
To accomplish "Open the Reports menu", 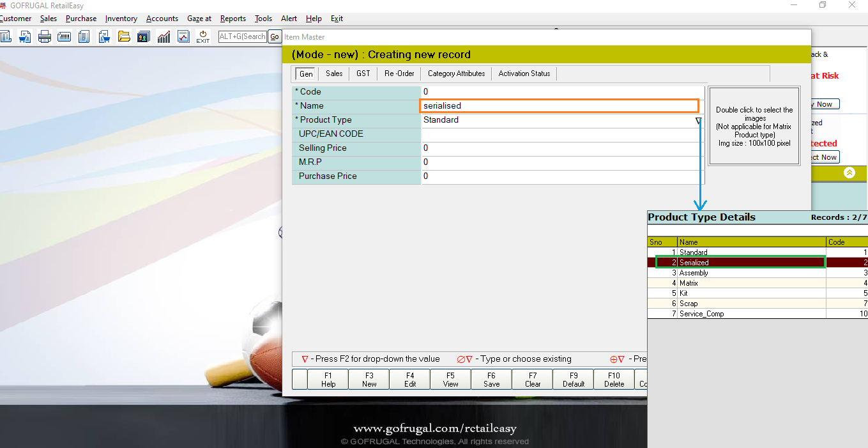I will point(233,19).
